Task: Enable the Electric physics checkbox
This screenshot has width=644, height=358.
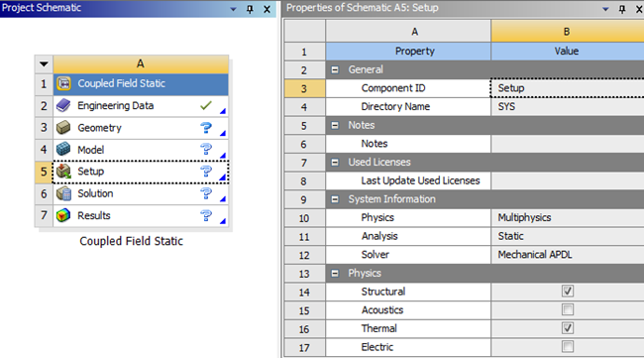Action: 568,347
